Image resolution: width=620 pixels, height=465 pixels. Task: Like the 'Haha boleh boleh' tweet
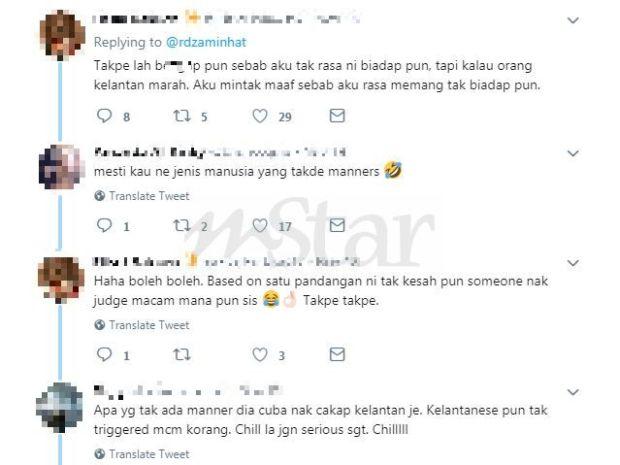pos(260,355)
